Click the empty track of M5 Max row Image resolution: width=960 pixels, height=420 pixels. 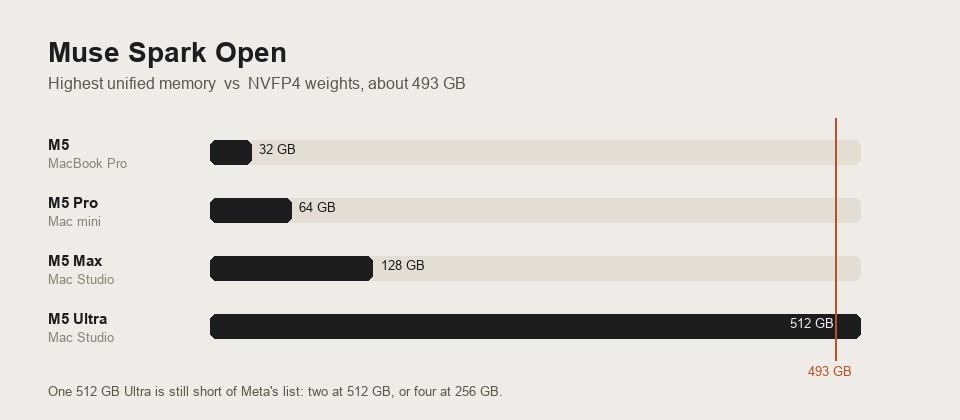coord(617,269)
